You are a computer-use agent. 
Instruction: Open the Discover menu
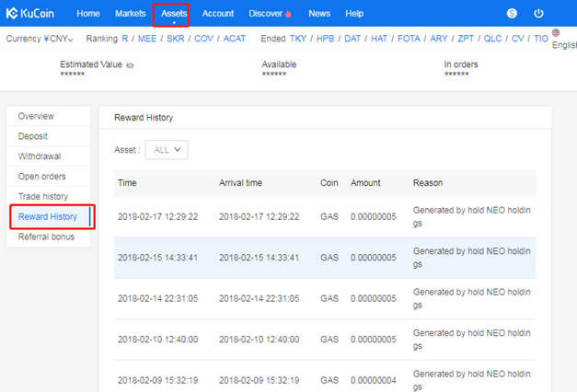coord(265,14)
